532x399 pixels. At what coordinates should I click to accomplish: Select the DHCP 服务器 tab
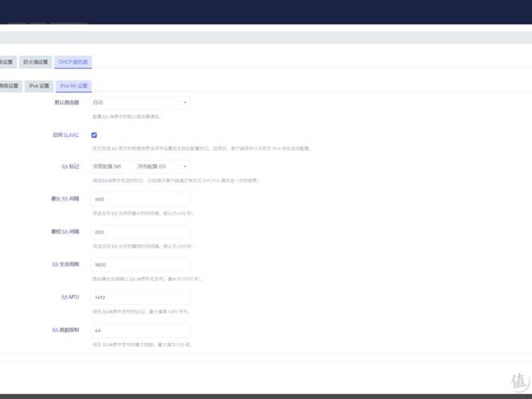click(x=73, y=62)
